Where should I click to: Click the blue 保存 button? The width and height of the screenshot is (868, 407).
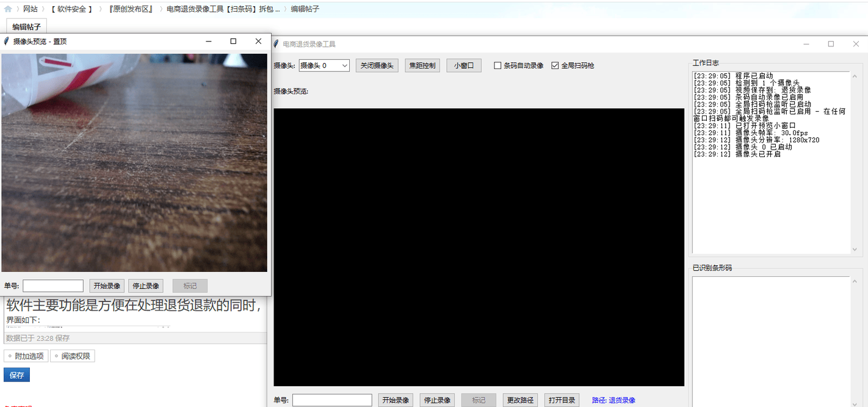click(16, 375)
